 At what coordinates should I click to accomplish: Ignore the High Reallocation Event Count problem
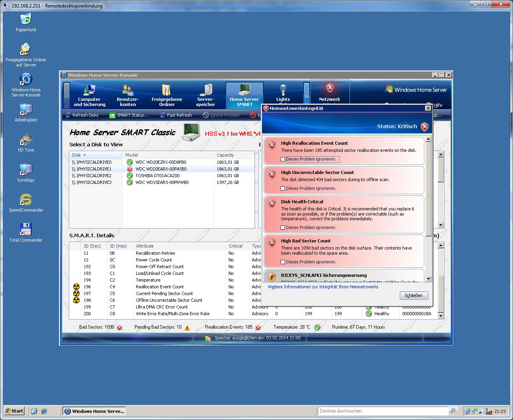tap(283, 159)
